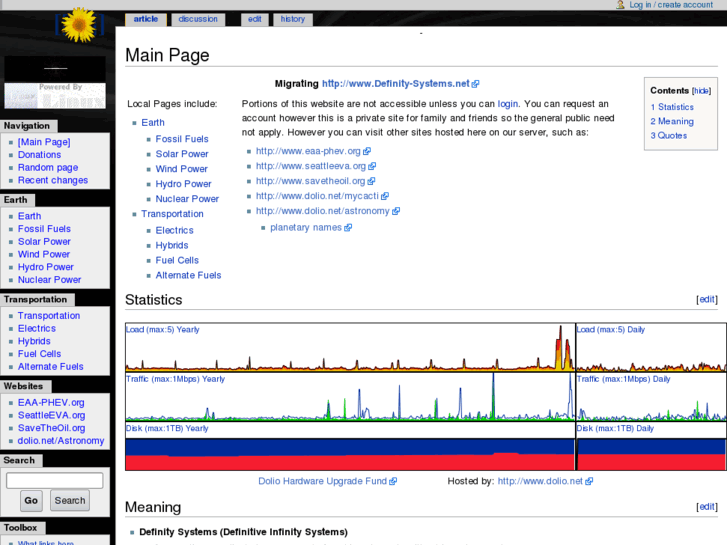
Task: Click the sunflower site logo
Action: pos(79,25)
